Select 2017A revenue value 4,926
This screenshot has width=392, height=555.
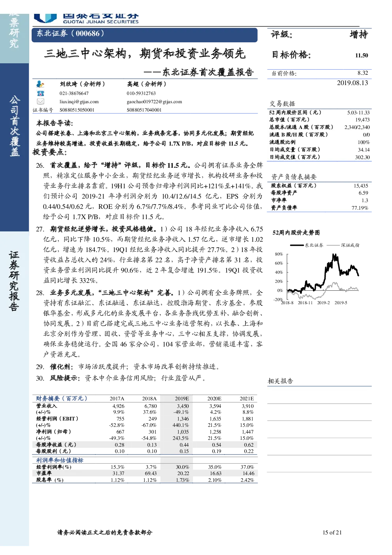pos(118,406)
